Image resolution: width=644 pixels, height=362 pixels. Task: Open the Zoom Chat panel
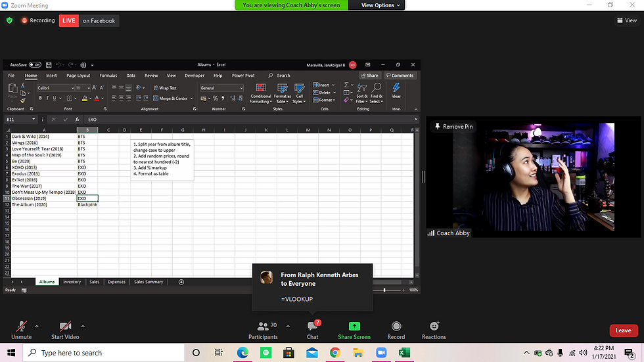pos(313,330)
